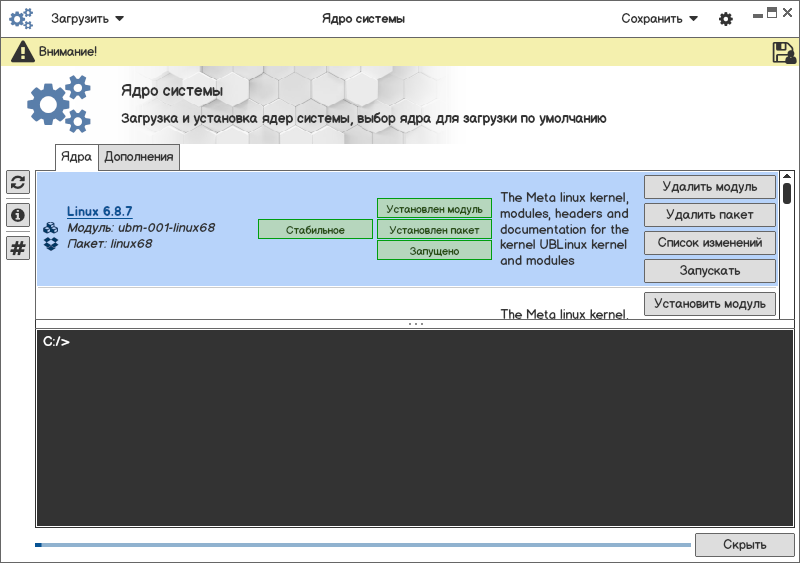Click the scrollbar up arrow in kernel list
Image resolution: width=800 pixels, height=563 pixels.
787,177
